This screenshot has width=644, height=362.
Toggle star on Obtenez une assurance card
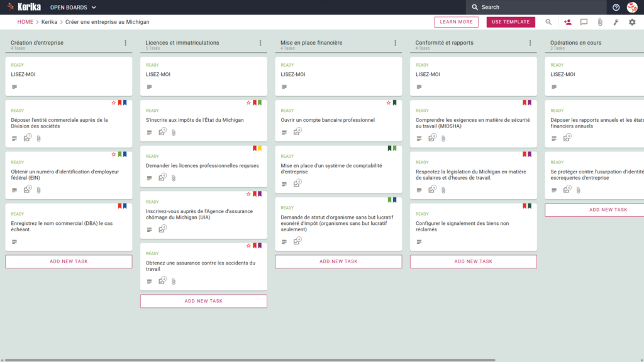tap(248, 246)
